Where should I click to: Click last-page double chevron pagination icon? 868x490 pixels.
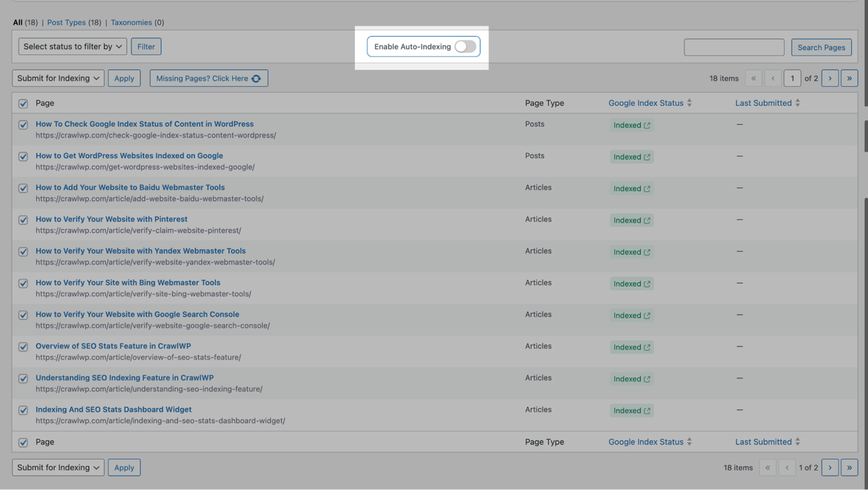click(x=849, y=78)
